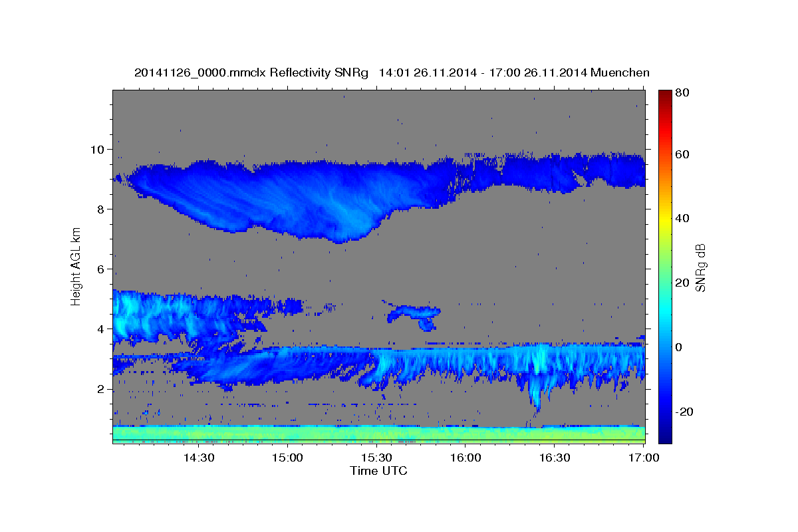Click the height tick label 6
Image resolution: width=798 pixels, height=532 pixels.
(101, 269)
